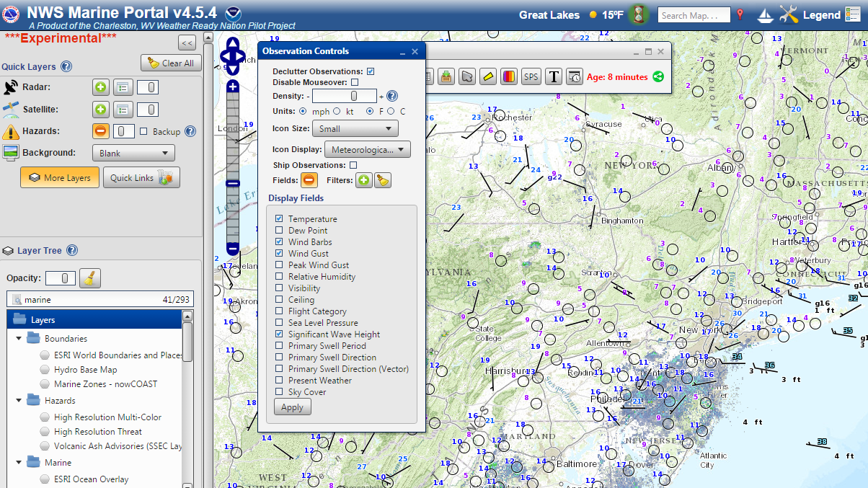Uncheck the Declutter Observations checkbox
Image resolution: width=868 pixels, height=488 pixels.
[x=371, y=71]
